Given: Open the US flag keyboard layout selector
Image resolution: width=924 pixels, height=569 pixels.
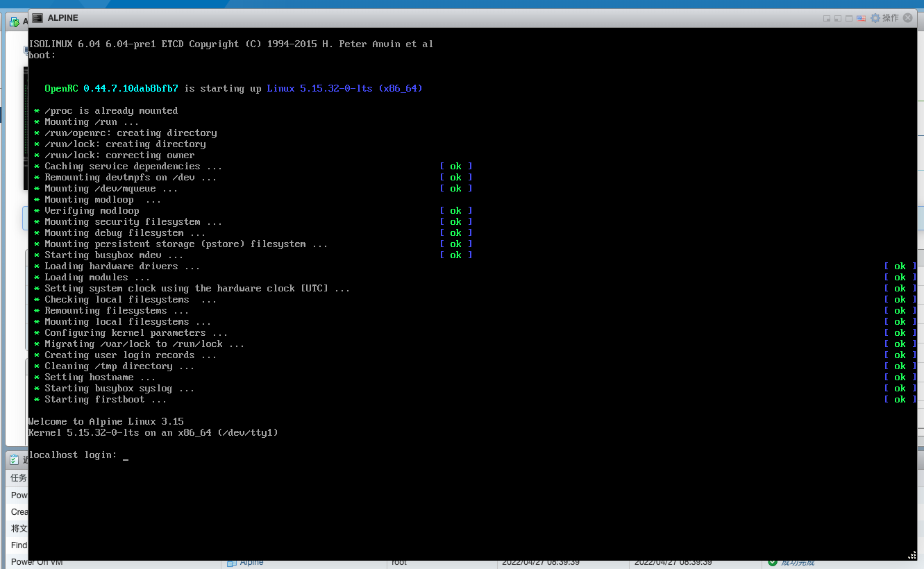Looking at the screenshot, I should pyautogui.click(x=862, y=19).
